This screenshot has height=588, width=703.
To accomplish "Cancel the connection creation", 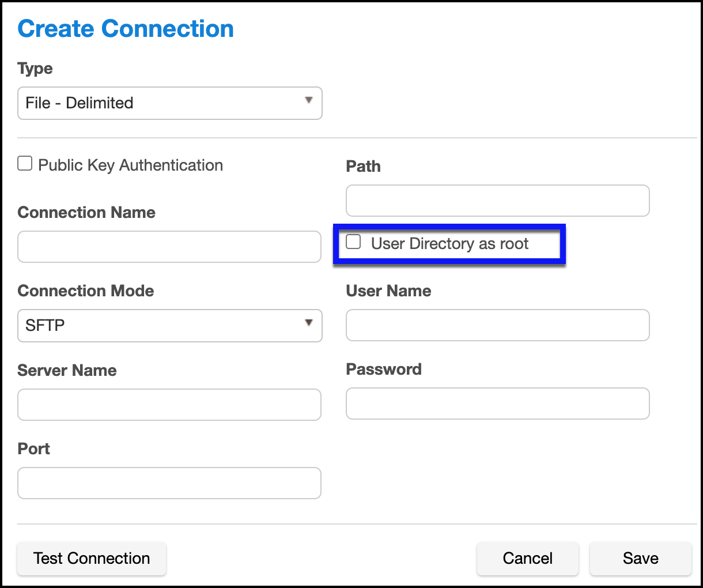I will (x=527, y=558).
